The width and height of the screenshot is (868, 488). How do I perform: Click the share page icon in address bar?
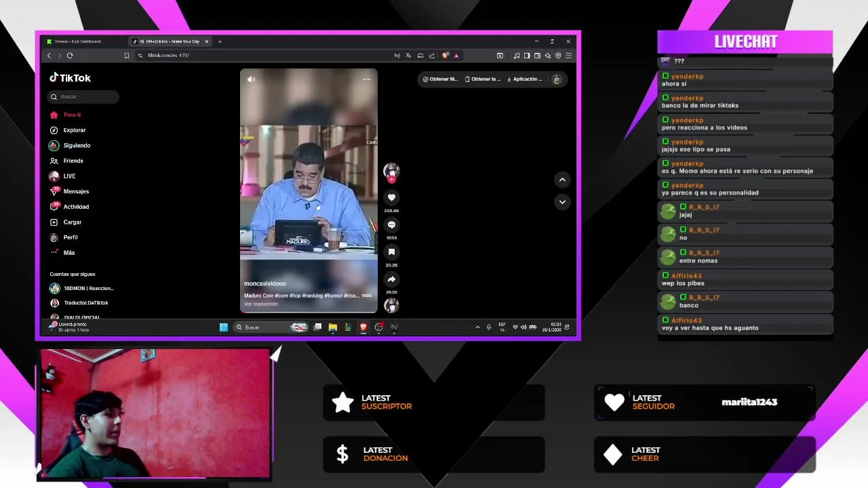432,56
